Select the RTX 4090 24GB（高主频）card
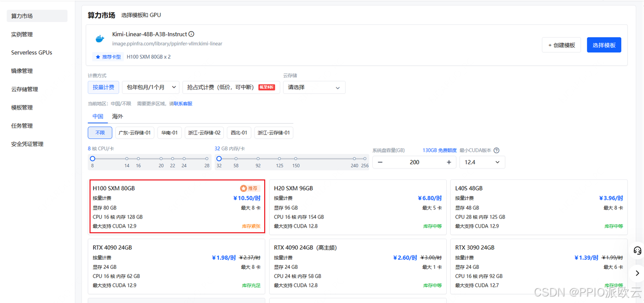Screen dimensions: 644x303 pyautogui.click(x=358, y=266)
